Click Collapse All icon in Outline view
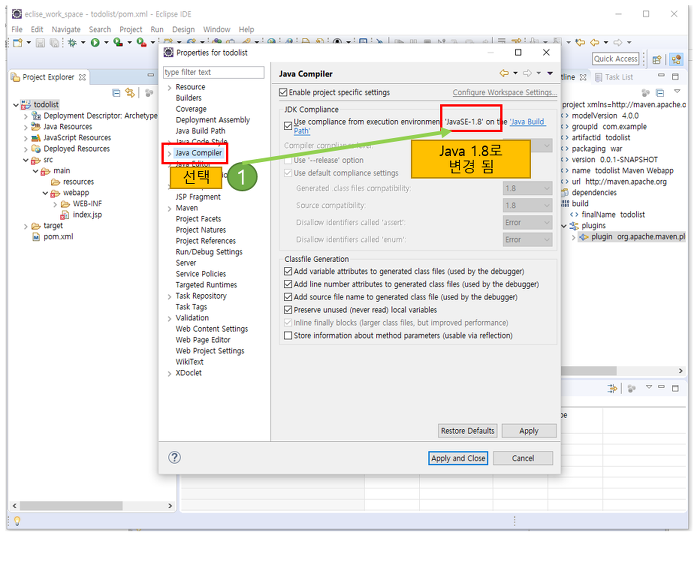Screen dimensions: 694x571 660,93
